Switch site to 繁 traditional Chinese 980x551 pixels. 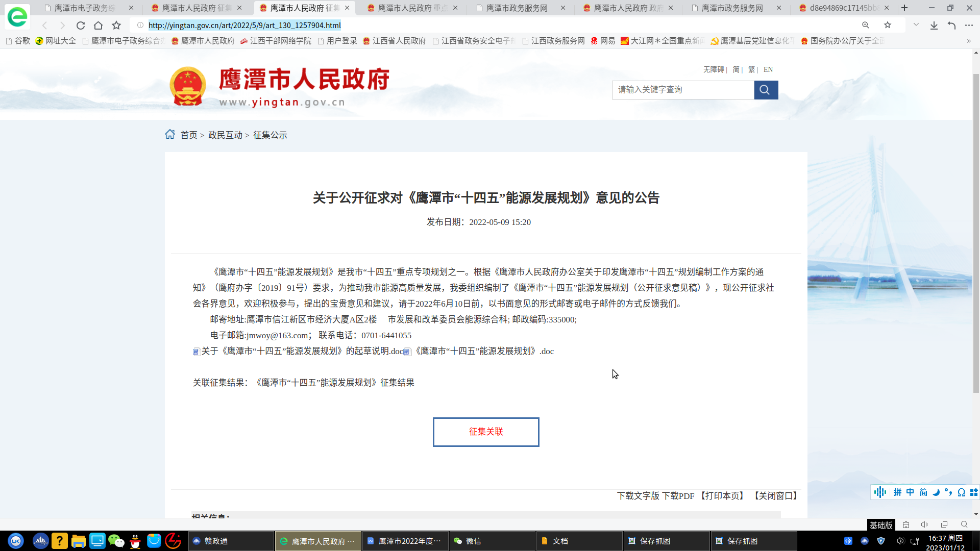pyautogui.click(x=751, y=69)
